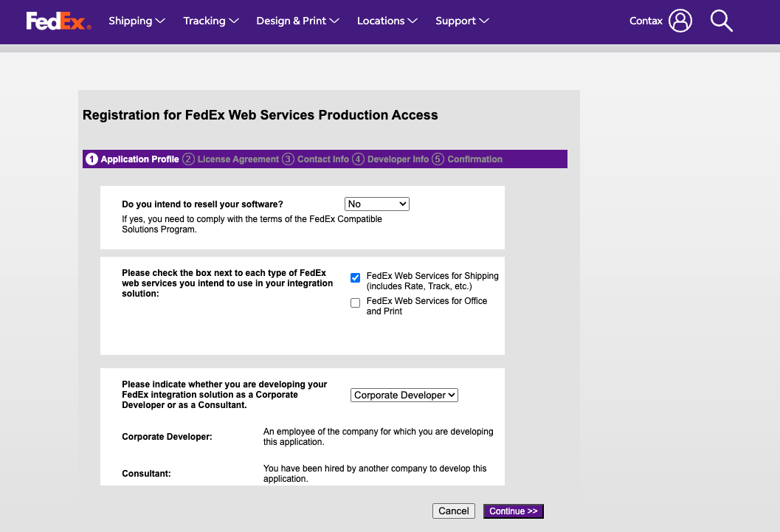Uncheck FedEx Web Services for Shipping

pyautogui.click(x=355, y=277)
